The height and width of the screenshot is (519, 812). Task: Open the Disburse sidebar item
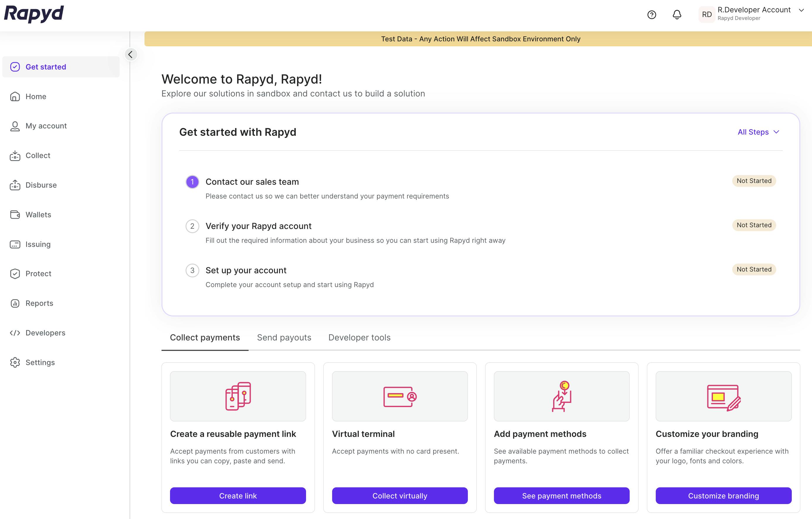41,185
